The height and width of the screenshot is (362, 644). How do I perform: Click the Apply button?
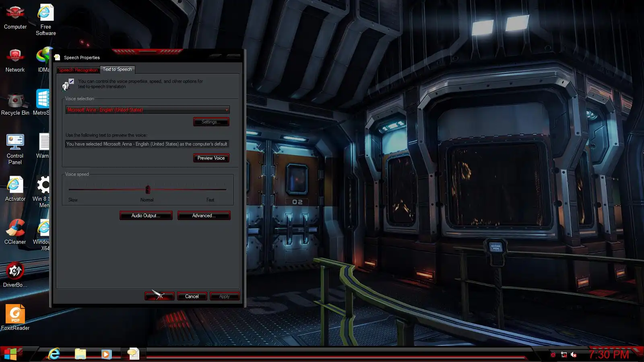(x=225, y=296)
